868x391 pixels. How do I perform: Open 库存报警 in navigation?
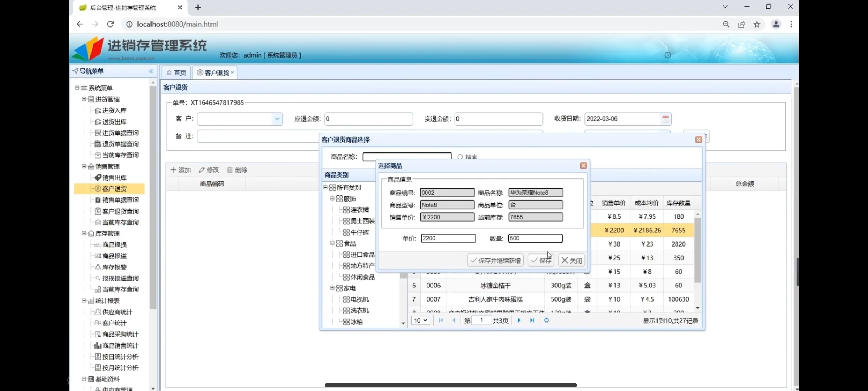tap(114, 267)
